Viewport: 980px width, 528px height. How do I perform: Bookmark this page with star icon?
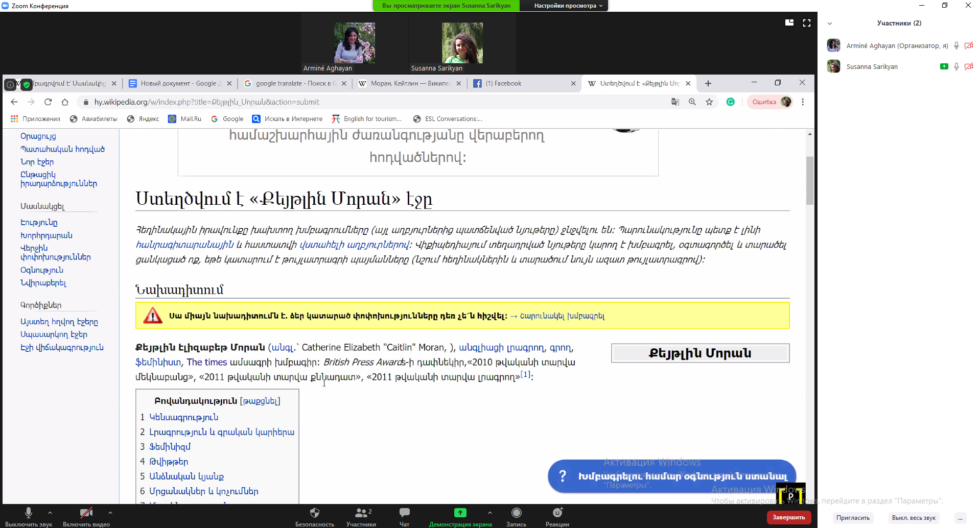click(x=709, y=102)
